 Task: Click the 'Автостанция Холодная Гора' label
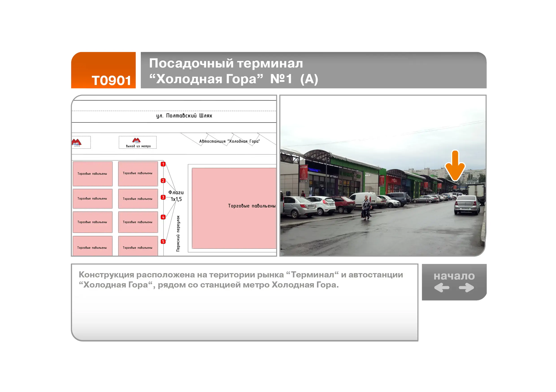tap(229, 141)
